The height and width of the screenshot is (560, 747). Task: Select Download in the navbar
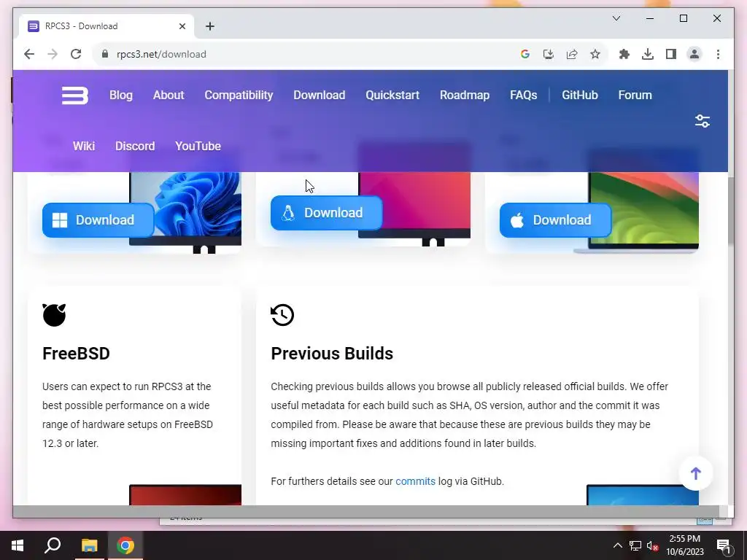320,96
